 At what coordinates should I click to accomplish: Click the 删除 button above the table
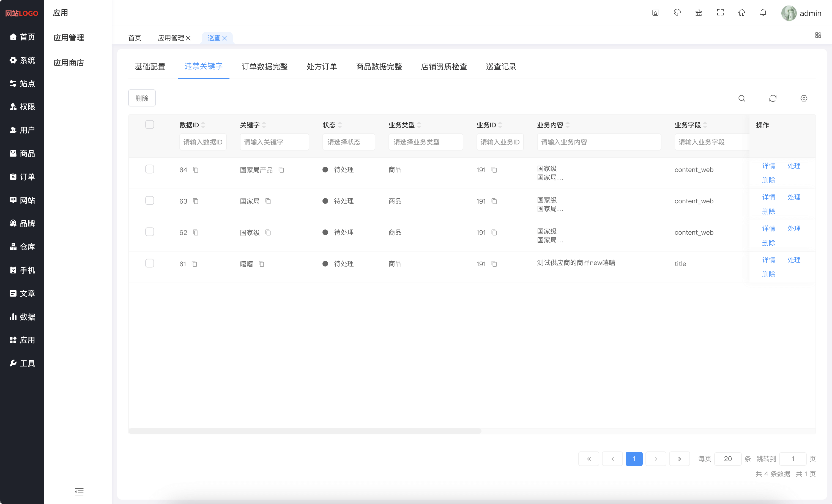coord(142,98)
